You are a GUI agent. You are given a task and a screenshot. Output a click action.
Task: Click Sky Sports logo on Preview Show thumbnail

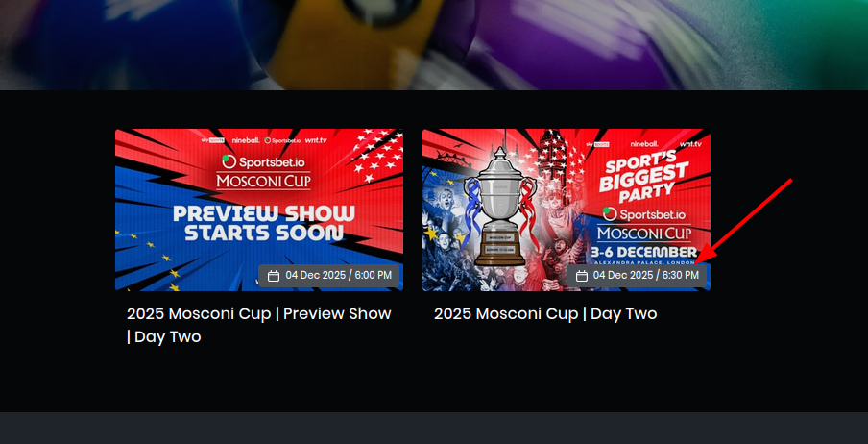click(212, 141)
